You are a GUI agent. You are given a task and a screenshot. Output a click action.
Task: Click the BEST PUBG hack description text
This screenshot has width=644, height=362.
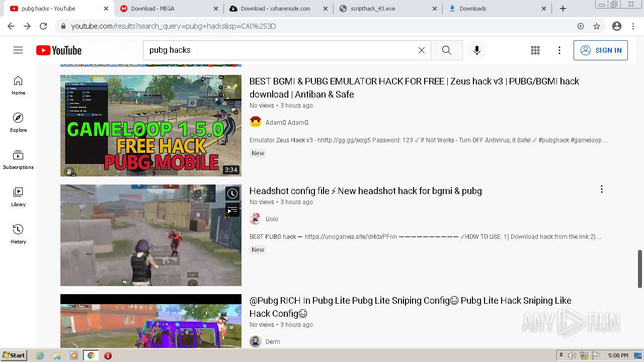[x=426, y=237]
